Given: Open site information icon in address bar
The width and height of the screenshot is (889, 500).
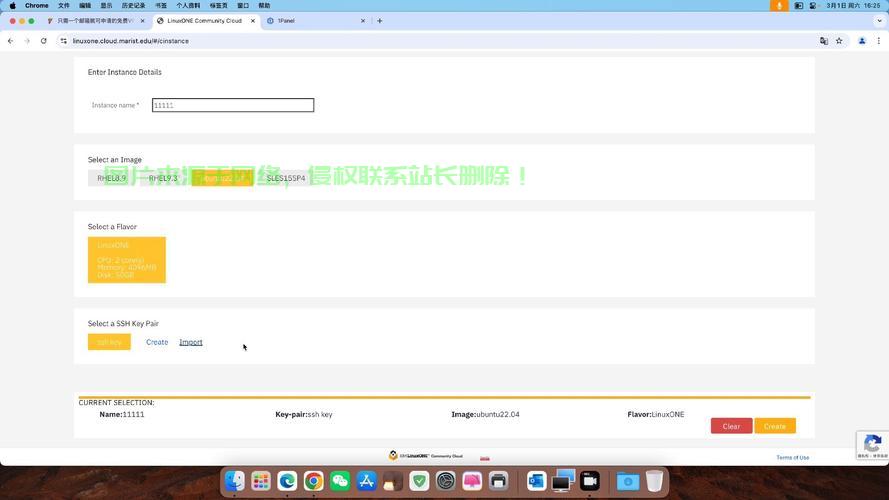Looking at the screenshot, I should (x=64, y=41).
